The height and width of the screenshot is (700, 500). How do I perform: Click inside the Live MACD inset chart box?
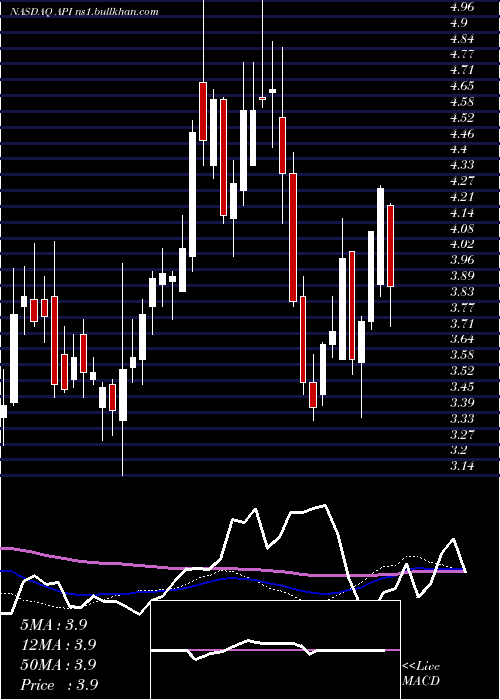(x=275, y=650)
